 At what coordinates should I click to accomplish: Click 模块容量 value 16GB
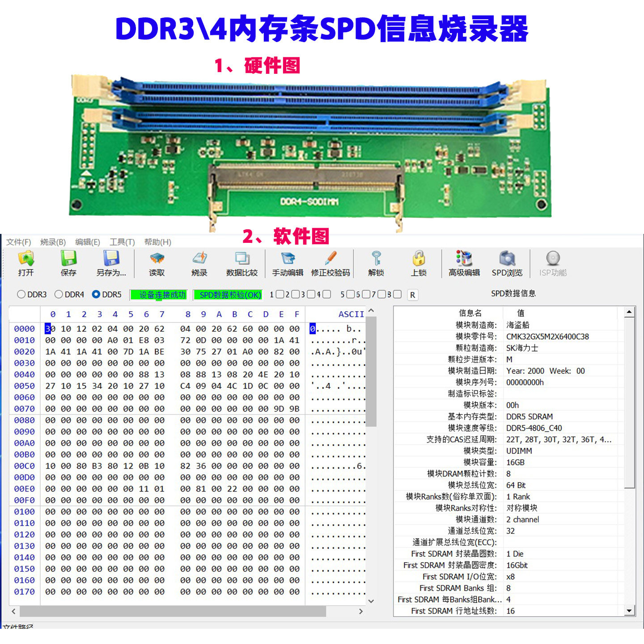(x=515, y=462)
